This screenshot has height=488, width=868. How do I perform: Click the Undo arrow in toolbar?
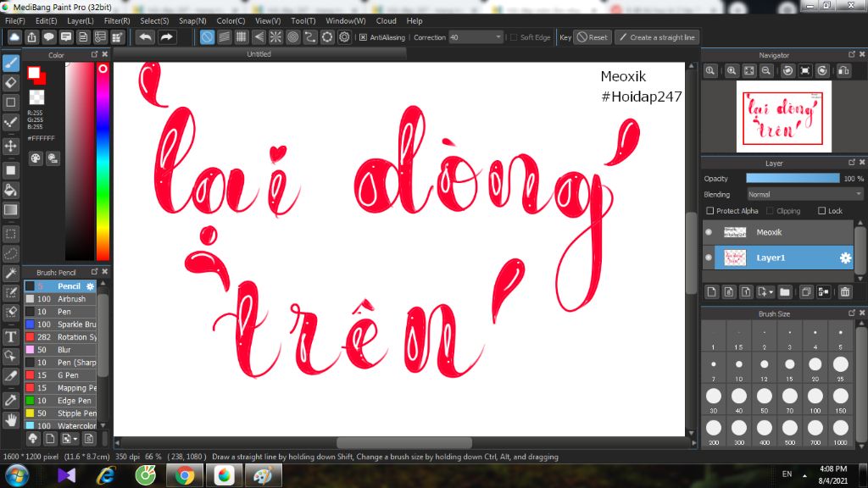pos(146,37)
